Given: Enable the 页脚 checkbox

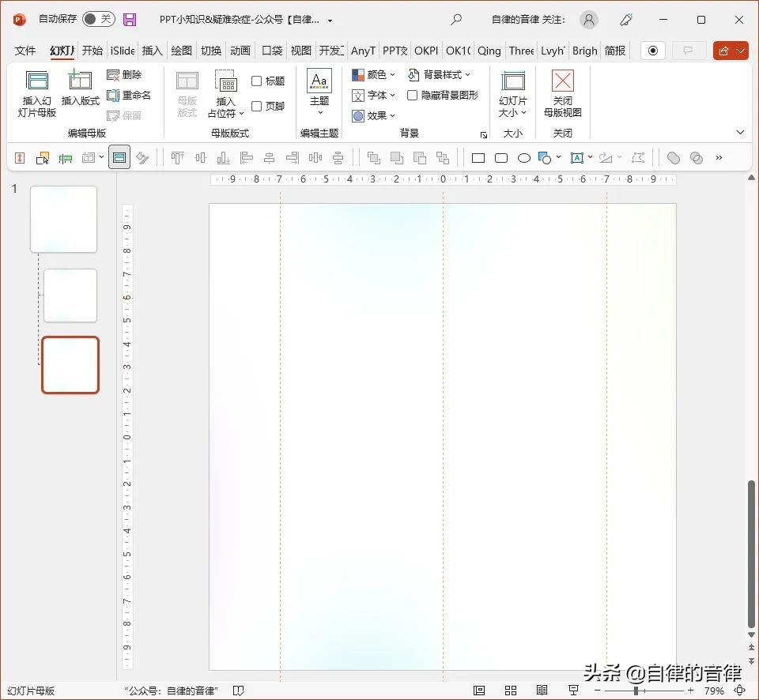Looking at the screenshot, I should pyautogui.click(x=258, y=105).
